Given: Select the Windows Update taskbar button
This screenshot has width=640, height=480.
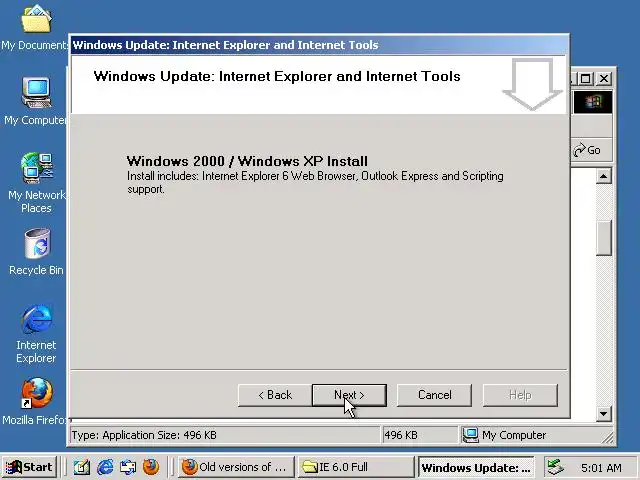Looking at the screenshot, I should 476,467.
